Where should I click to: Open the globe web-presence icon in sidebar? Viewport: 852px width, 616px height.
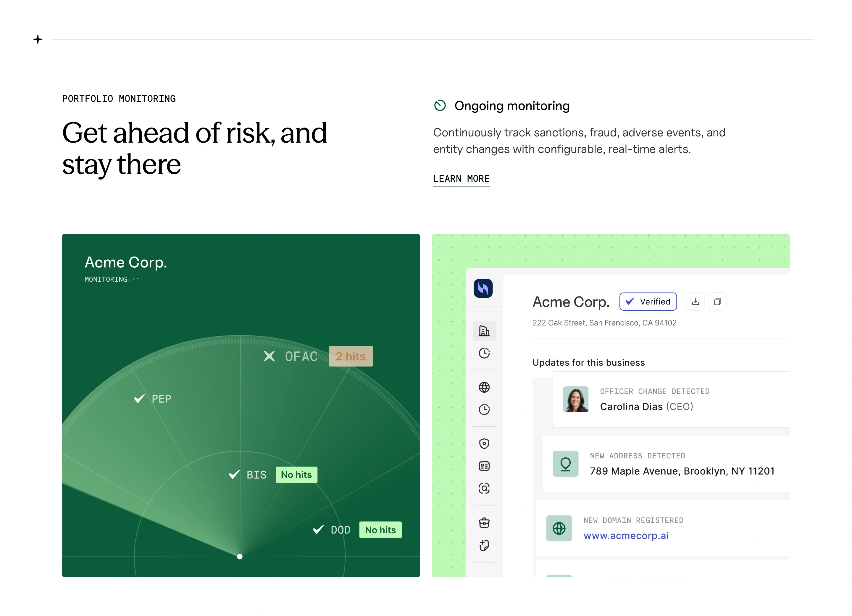point(485,387)
